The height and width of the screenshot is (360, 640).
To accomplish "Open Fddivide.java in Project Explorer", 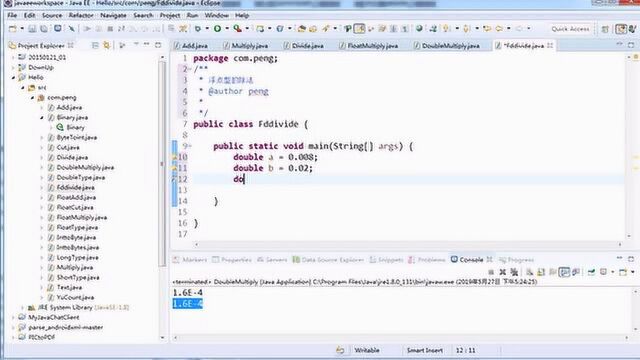I will (76, 187).
